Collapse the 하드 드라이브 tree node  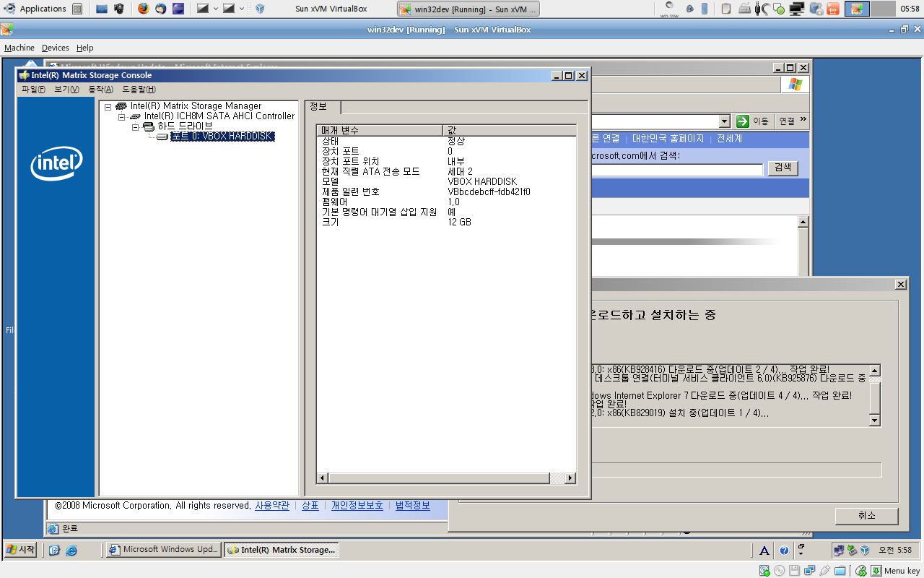tap(135, 126)
